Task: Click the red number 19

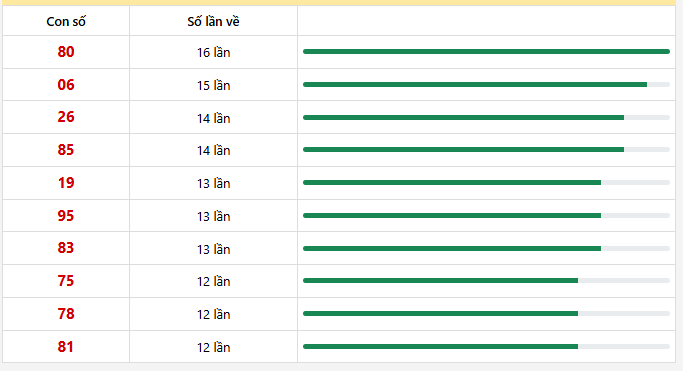Action: click(x=66, y=183)
